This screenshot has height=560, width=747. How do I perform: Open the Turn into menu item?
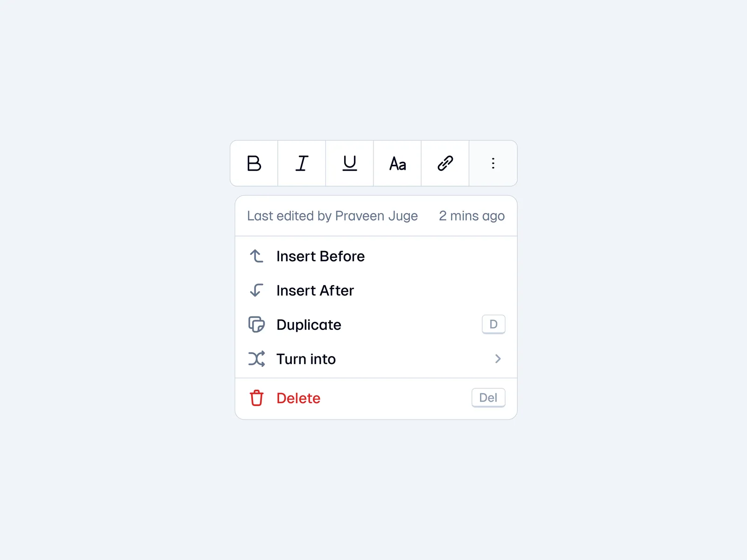(x=306, y=359)
